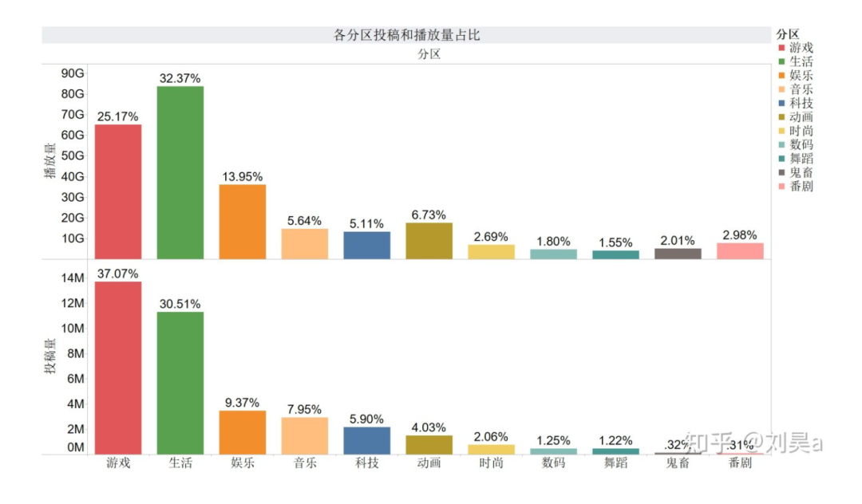This screenshot has height=504, width=862.
Task: Click the red 游戏 legend color swatch
Action: [781, 48]
